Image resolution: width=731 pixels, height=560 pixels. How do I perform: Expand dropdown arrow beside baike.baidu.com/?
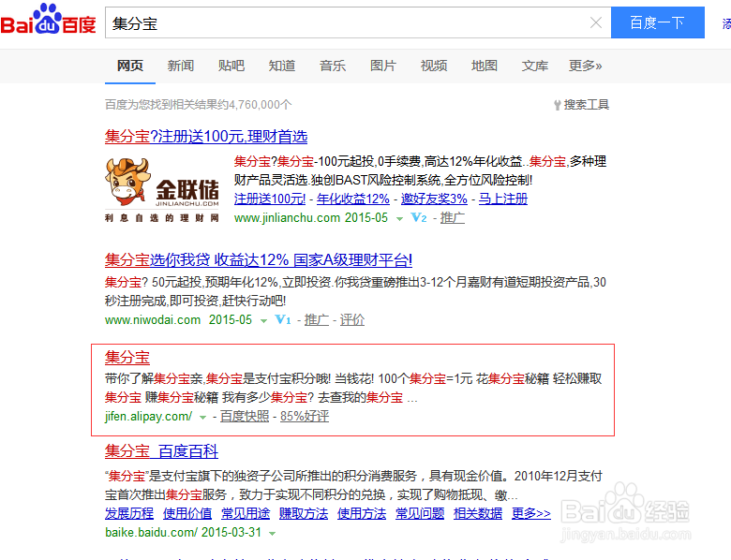tap(273, 534)
